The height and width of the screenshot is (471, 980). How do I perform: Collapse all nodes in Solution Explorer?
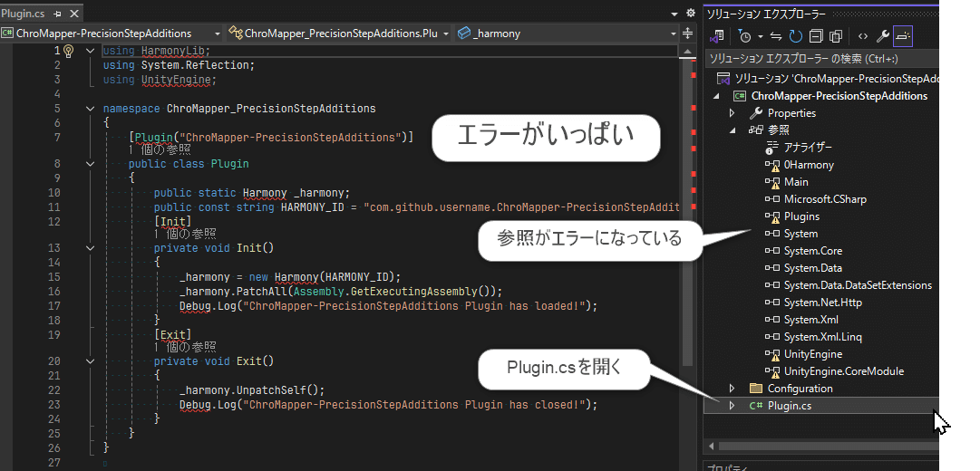816,36
